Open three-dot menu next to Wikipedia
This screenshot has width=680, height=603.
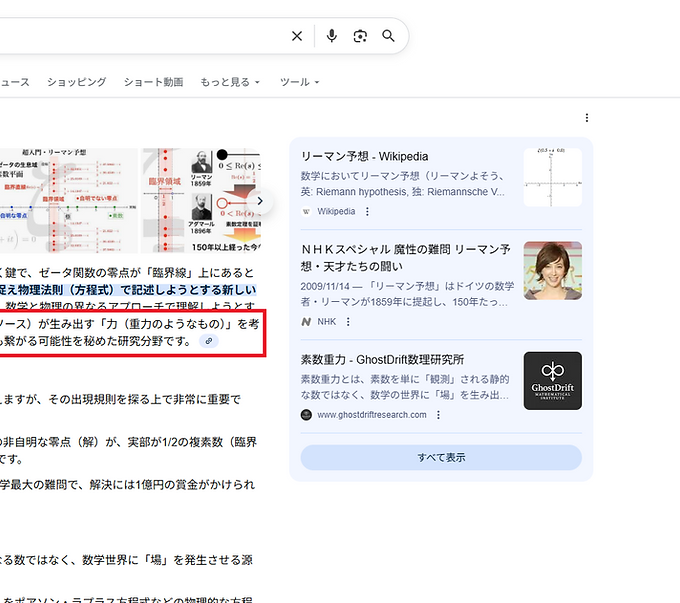tap(367, 211)
